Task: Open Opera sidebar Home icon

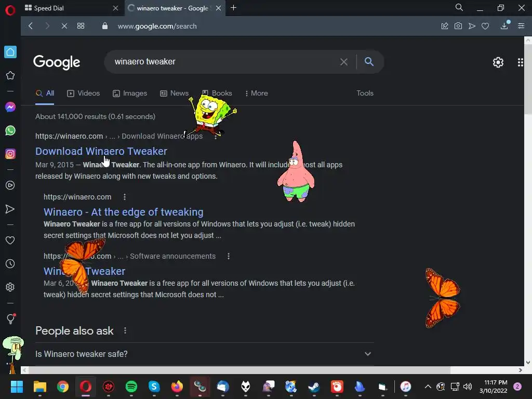Action: [x=10, y=52]
